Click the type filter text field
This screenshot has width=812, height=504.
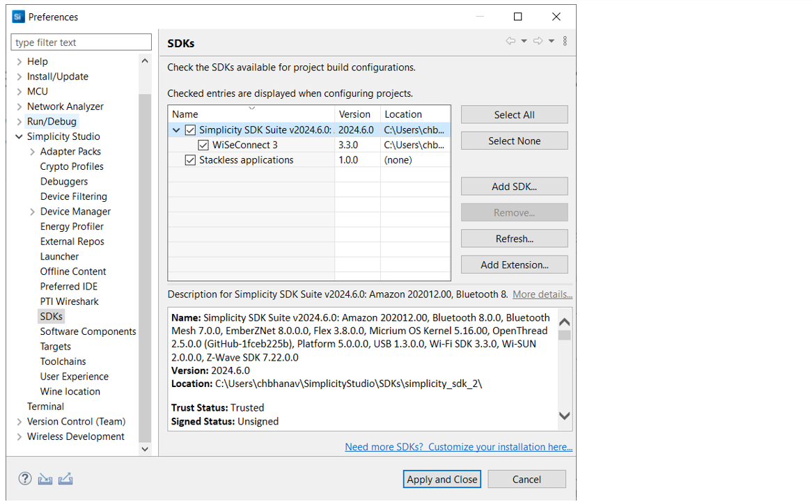pyautogui.click(x=81, y=42)
